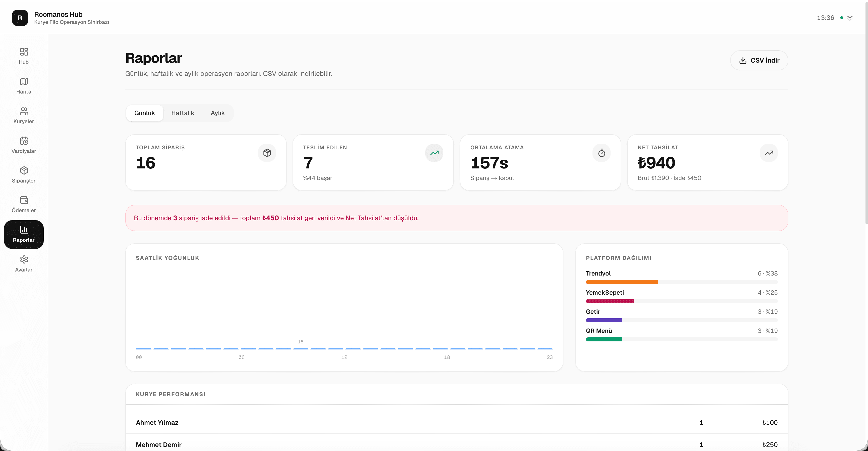Switch to the Aylık tab
The image size is (868, 451).
[218, 113]
